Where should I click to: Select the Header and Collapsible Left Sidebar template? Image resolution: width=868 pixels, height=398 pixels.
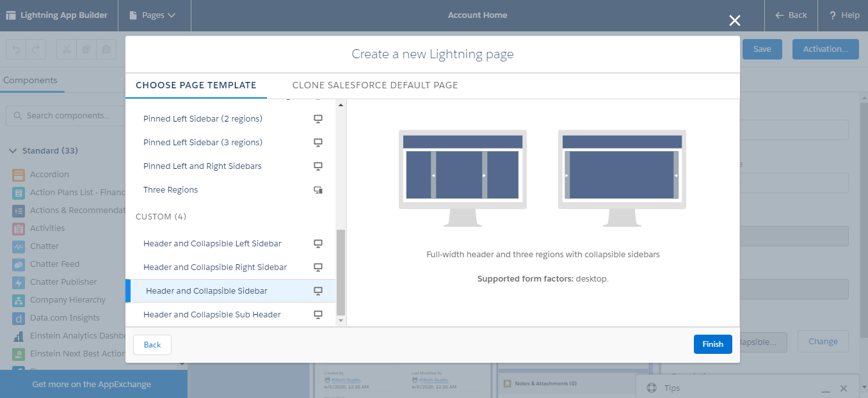(212, 243)
